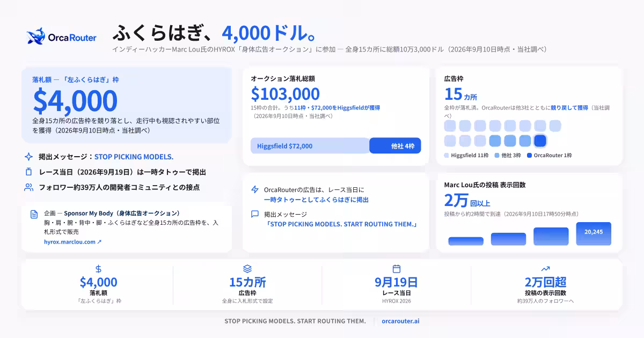
Task: Click the layers icon above 15カ所
Action: pyautogui.click(x=247, y=269)
